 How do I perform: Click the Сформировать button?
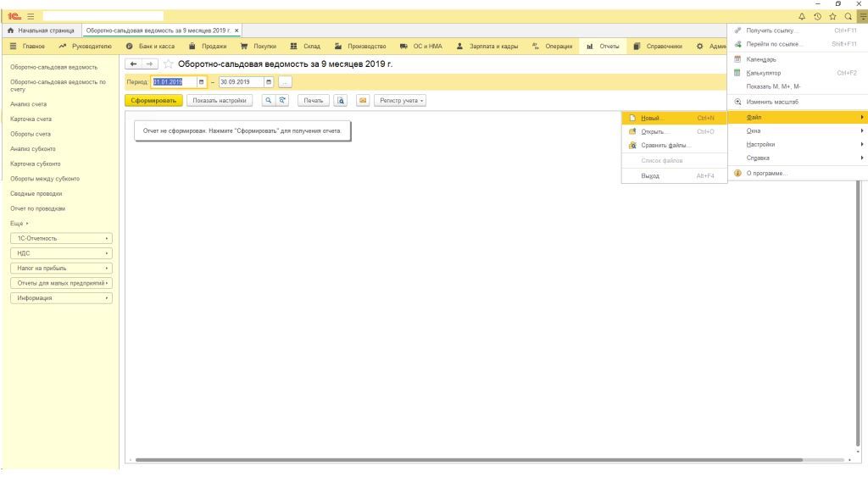[x=153, y=101]
